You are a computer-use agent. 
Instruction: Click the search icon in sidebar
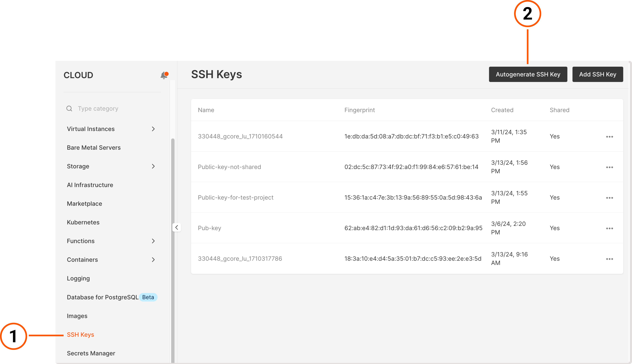tap(69, 109)
